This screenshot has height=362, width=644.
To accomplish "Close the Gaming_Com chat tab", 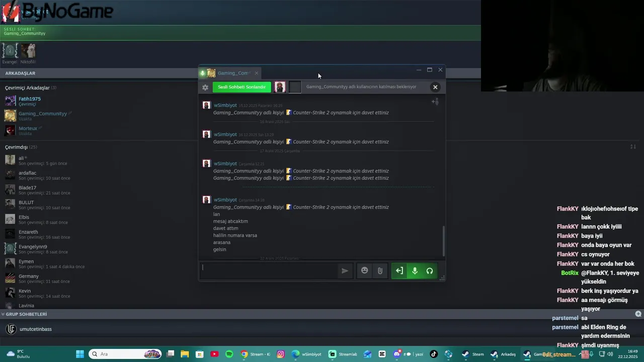I will tap(256, 73).
